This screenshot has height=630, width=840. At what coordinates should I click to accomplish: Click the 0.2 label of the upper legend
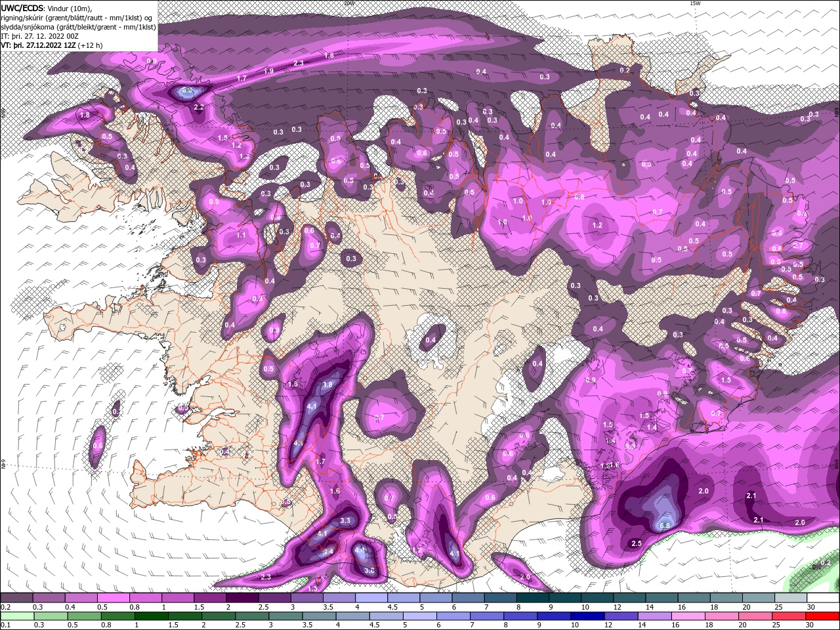point(6,606)
